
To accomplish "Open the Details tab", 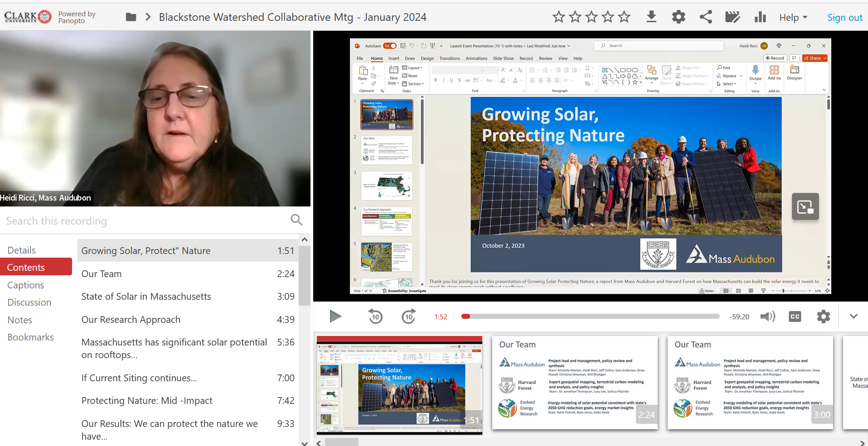I will pos(22,250).
